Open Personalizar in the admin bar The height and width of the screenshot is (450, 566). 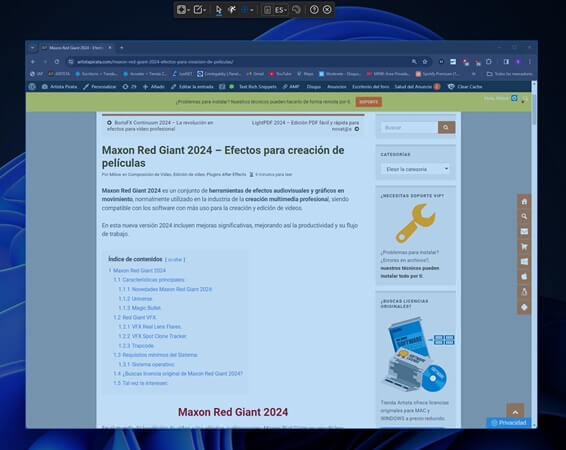[100, 87]
